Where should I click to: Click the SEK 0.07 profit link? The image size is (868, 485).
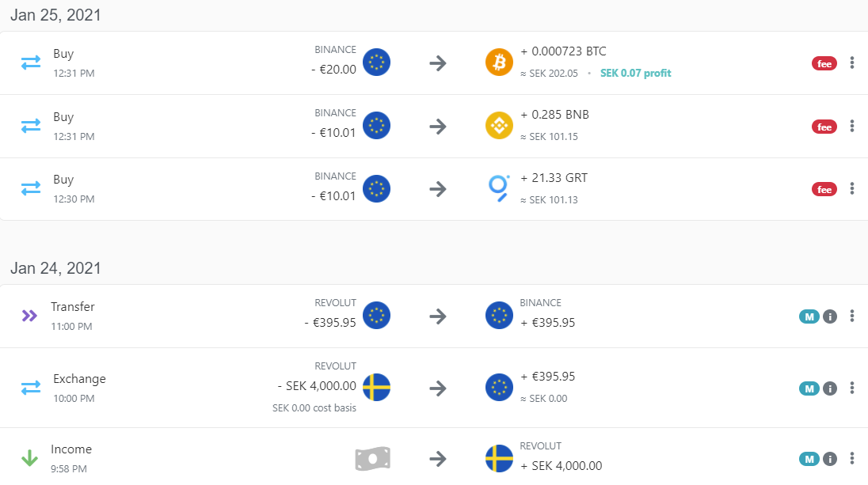tap(635, 72)
